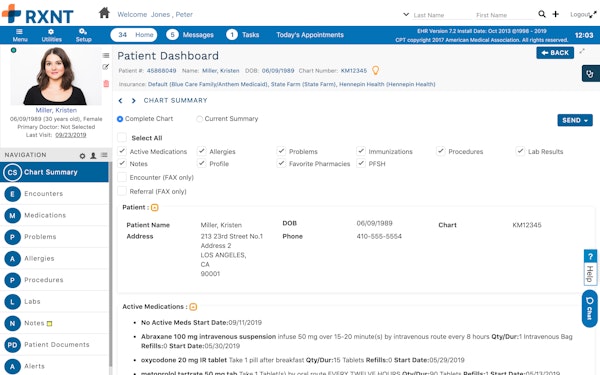Screen dimensions: 600x375
Task: Open Setup gears icon
Action: tap(83, 31)
